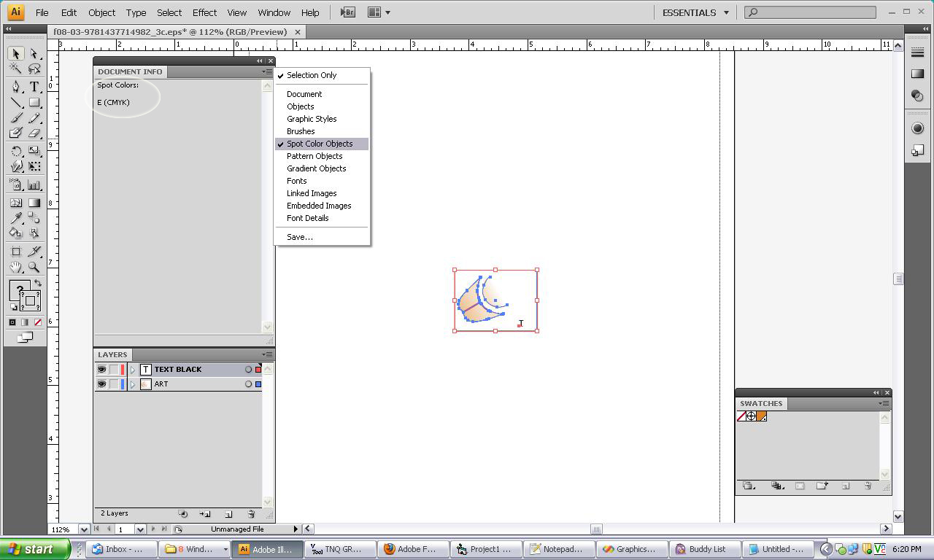Select Save... in Document Info menu

(322, 237)
